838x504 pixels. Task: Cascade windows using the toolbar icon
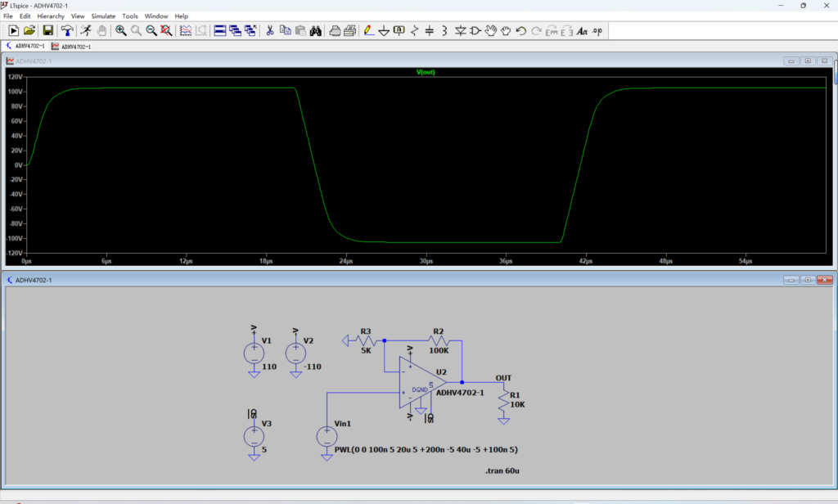click(235, 31)
